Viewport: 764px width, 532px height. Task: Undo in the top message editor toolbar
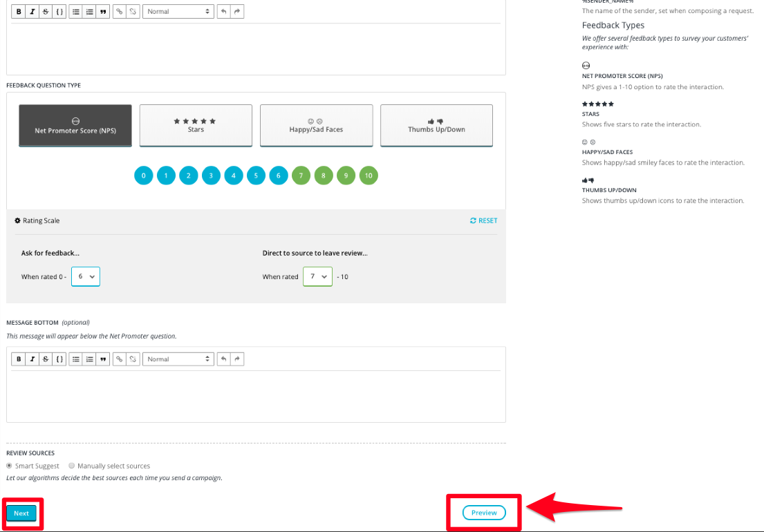click(x=223, y=12)
